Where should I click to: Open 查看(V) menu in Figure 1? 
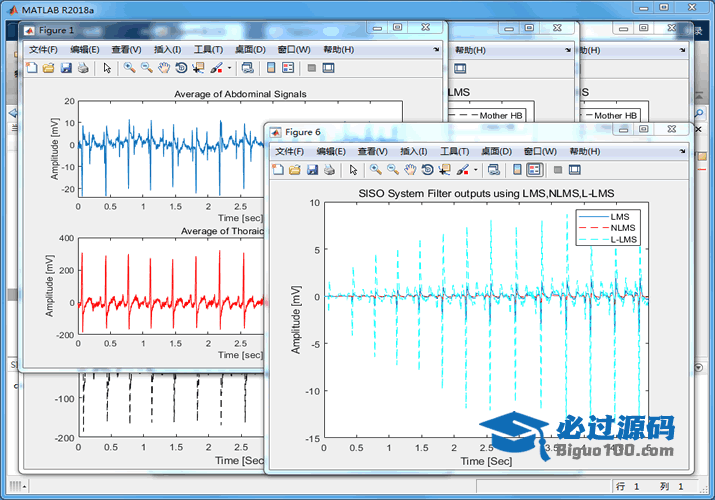(x=126, y=50)
